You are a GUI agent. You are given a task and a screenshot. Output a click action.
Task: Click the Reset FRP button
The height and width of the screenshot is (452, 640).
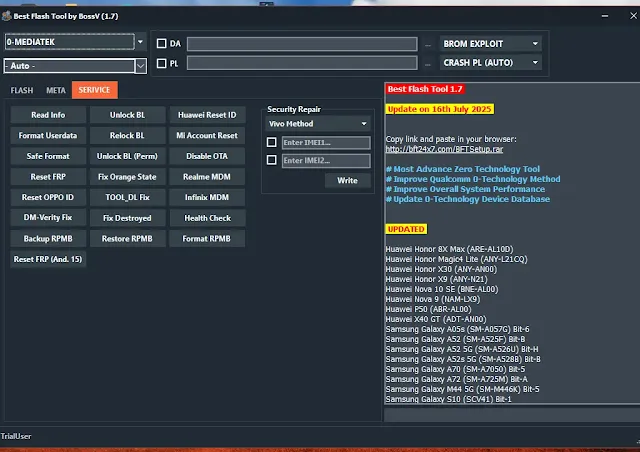tap(48, 177)
